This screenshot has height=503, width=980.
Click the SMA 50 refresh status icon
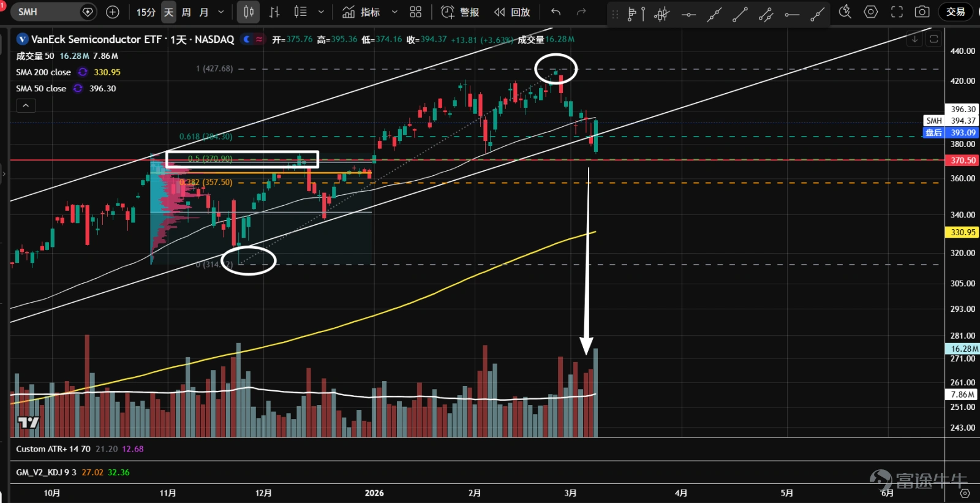click(78, 89)
